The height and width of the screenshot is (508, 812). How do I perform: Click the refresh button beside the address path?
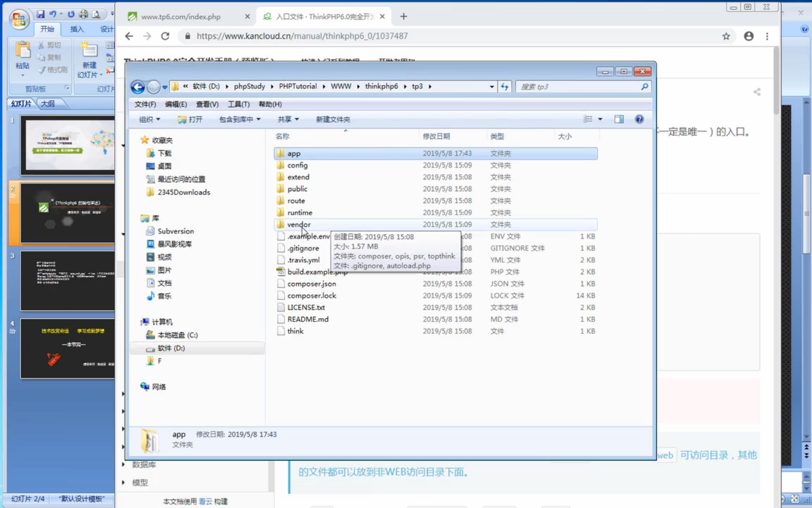point(505,87)
